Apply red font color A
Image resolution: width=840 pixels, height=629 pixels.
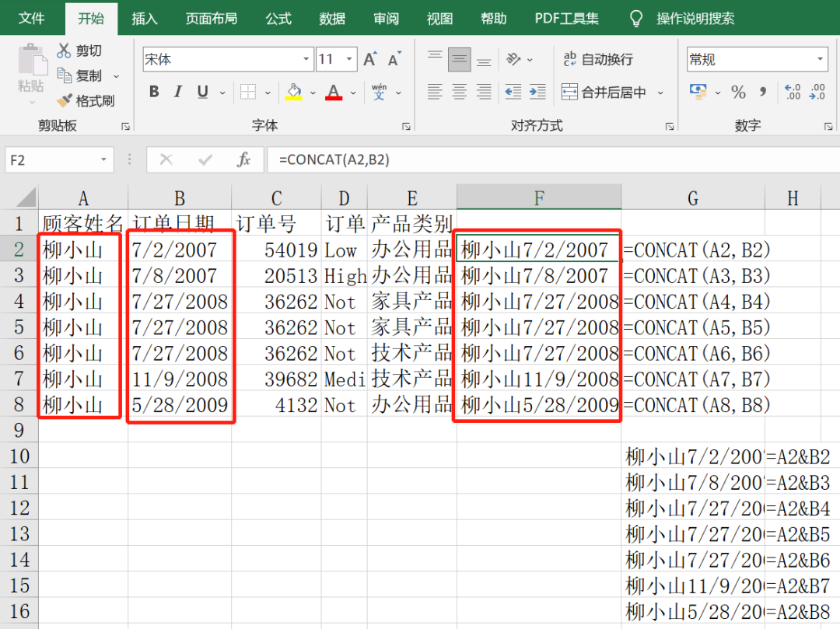pyautogui.click(x=334, y=92)
